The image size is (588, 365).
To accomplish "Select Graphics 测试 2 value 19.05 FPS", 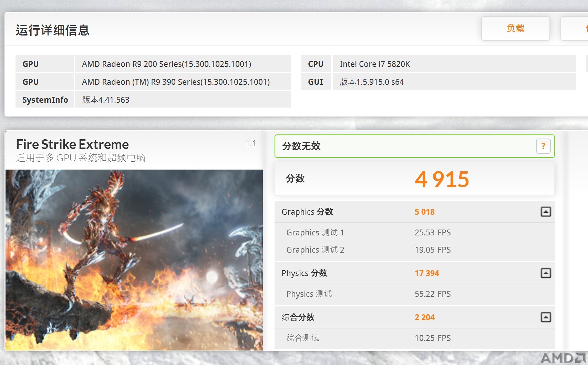I will click(433, 250).
